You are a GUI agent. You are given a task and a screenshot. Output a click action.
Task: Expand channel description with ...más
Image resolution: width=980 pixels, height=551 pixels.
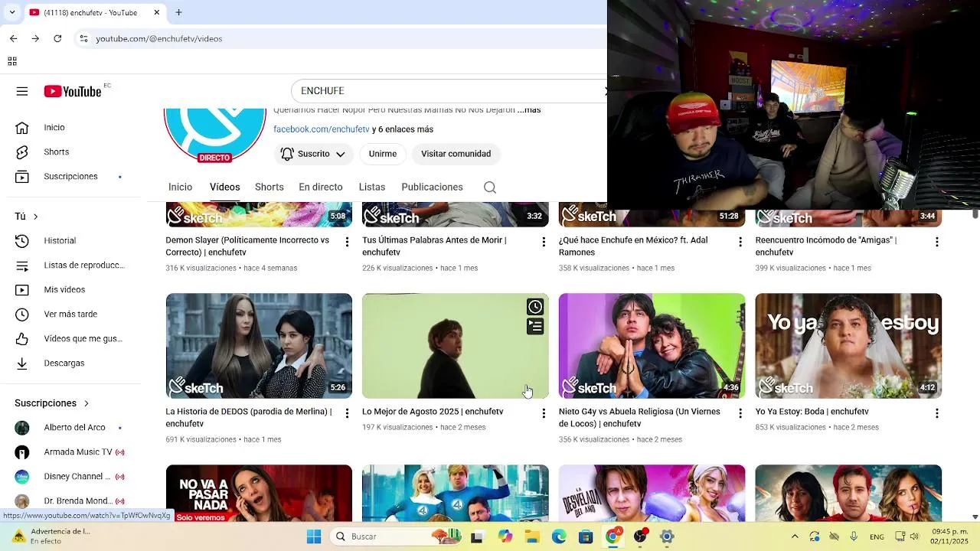[x=529, y=110]
